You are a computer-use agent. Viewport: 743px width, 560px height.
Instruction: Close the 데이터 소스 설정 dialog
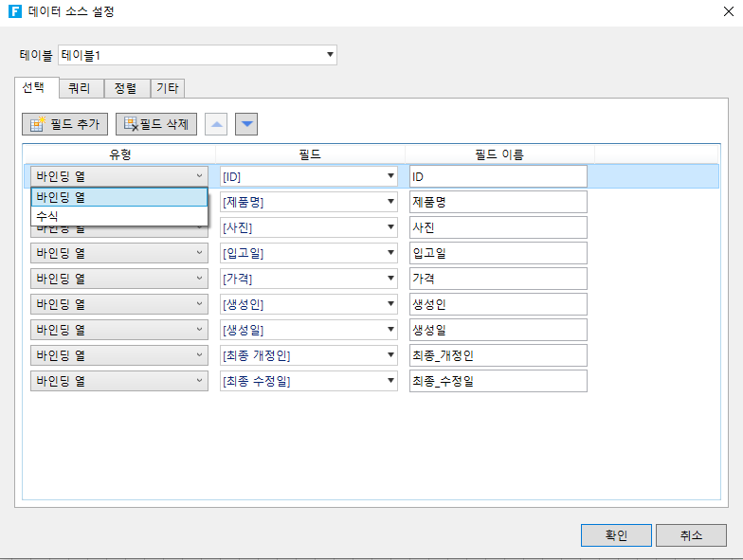tap(725, 13)
